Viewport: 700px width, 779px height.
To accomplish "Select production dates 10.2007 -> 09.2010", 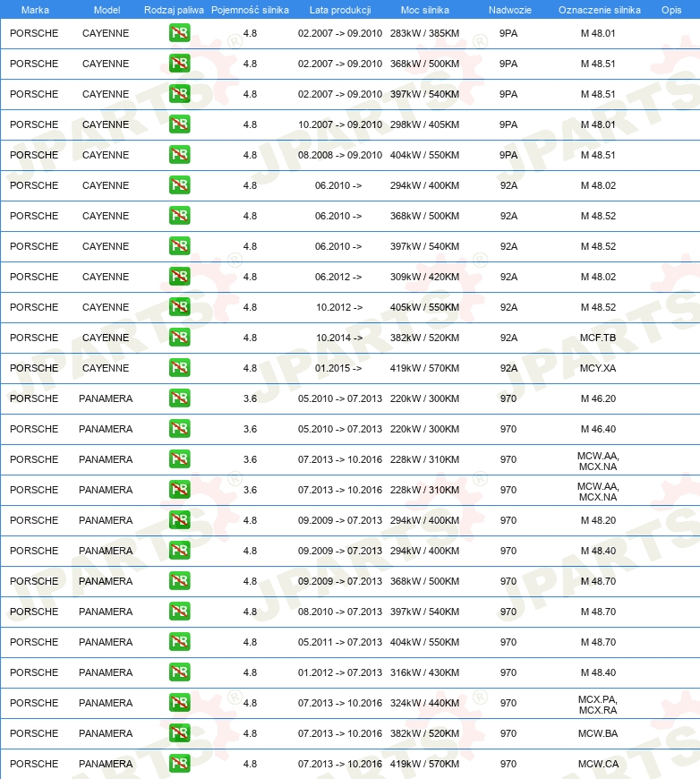I will (x=340, y=124).
